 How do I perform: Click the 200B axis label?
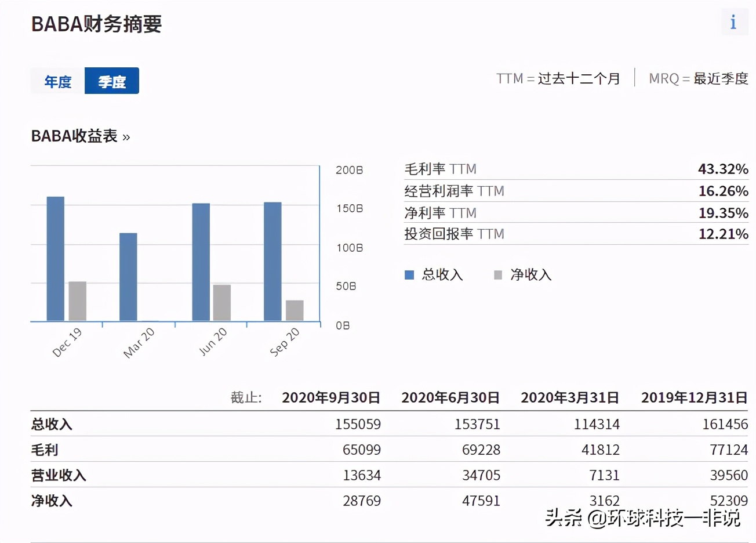(349, 170)
